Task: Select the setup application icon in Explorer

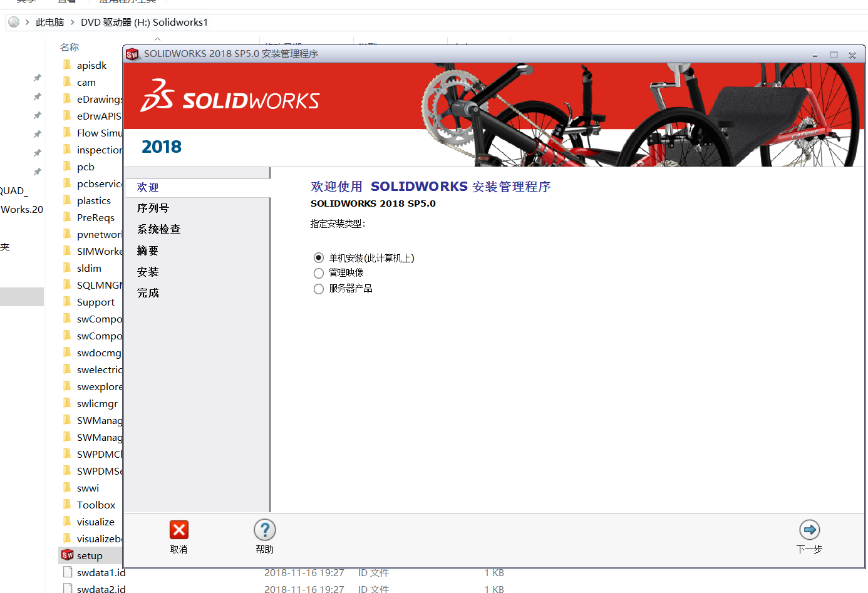Action: 68,555
